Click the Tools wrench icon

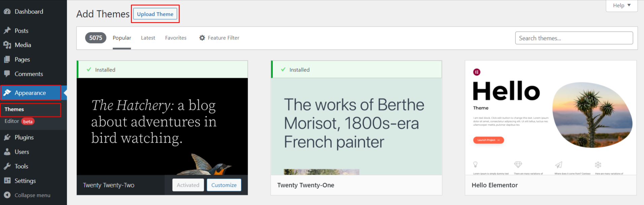click(7, 166)
